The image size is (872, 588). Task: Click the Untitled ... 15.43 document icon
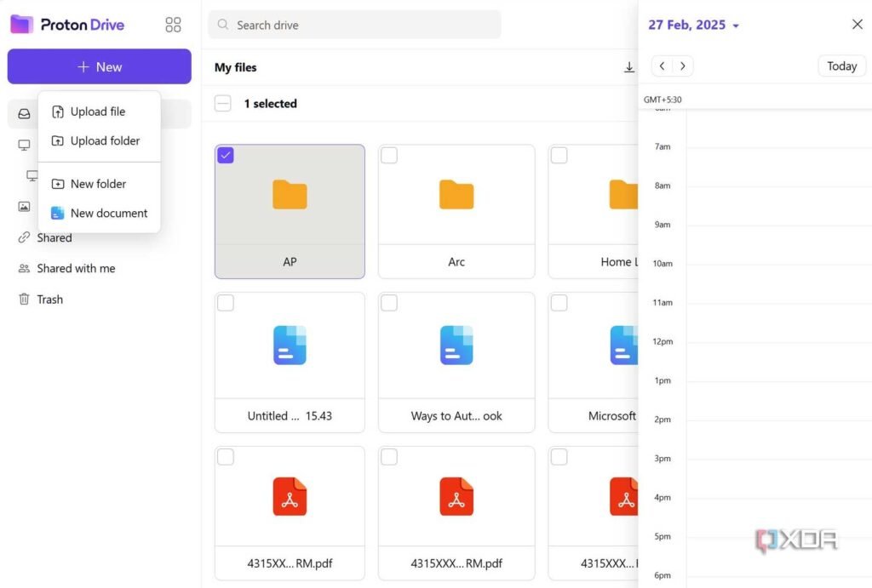point(290,345)
